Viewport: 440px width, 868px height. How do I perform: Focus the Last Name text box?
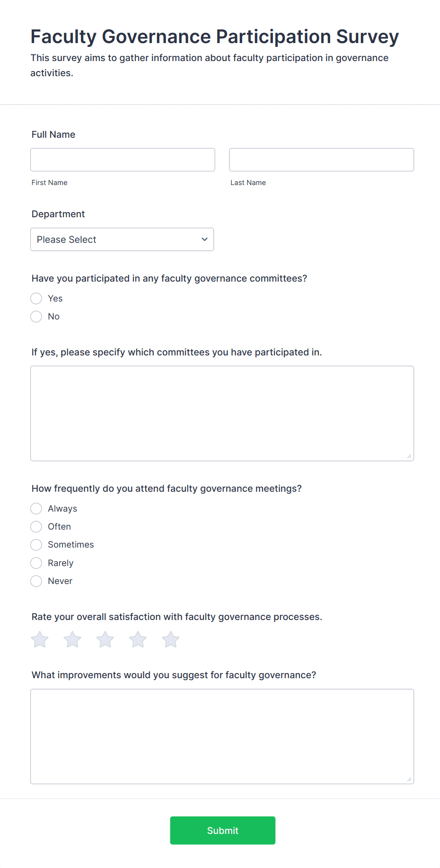point(321,160)
